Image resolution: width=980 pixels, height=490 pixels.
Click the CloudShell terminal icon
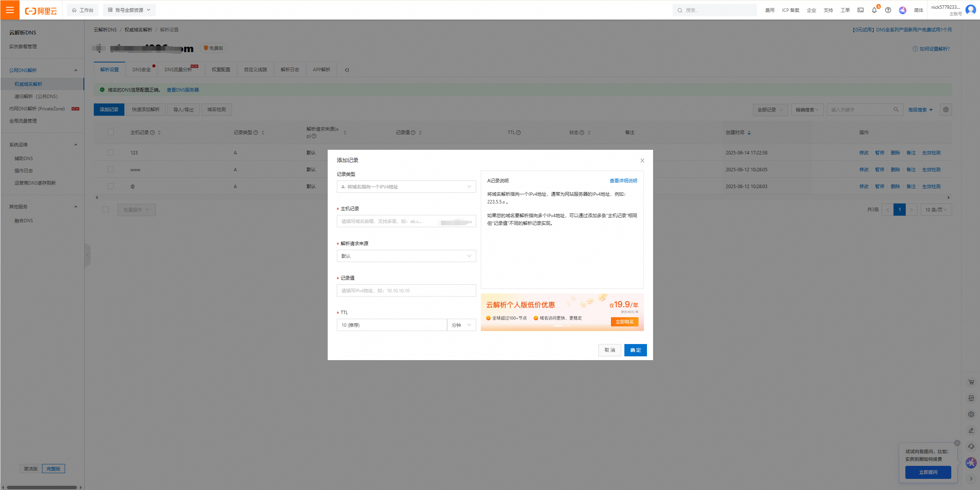tap(860, 10)
